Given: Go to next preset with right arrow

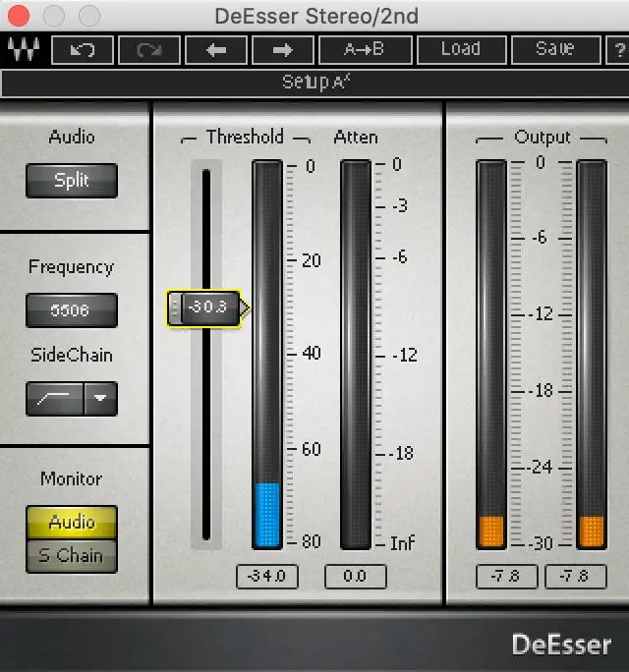Looking at the screenshot, I should [283, 49].
